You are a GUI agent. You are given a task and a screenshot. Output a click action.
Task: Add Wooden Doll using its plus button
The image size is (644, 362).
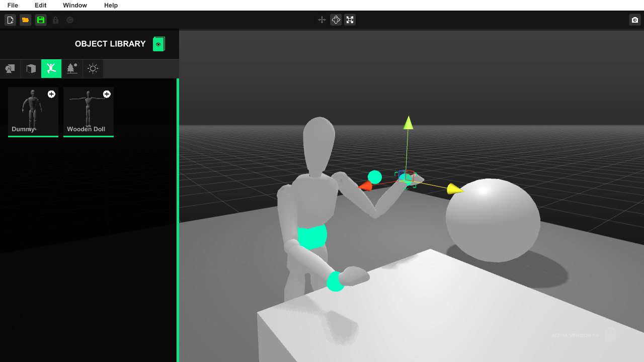tap(107, 94)
